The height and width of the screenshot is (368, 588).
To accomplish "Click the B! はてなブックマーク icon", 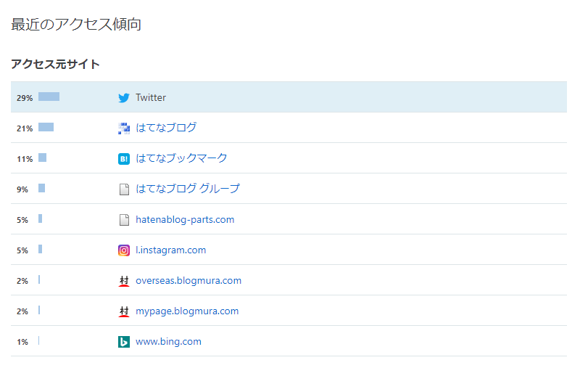I will click(124, 159).
